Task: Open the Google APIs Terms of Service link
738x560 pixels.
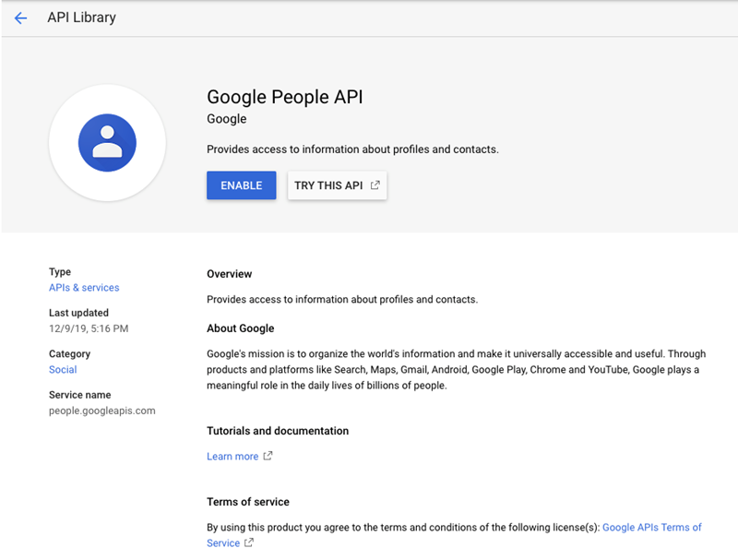Action: (x=651, y=528)
